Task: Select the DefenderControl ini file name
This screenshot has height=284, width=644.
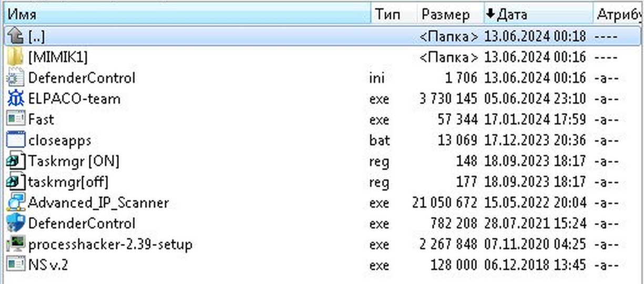Action: pos(81,78)
